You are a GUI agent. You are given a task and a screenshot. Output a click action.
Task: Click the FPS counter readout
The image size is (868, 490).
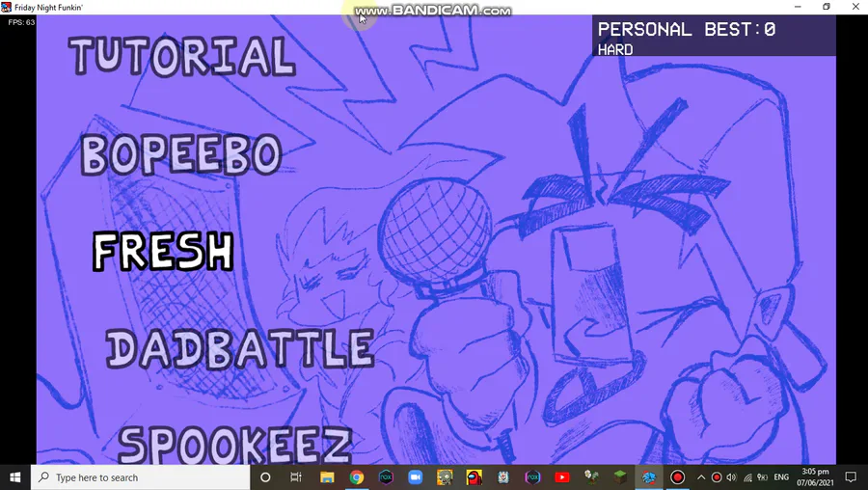pyautogui.click(x=21, y=22)
